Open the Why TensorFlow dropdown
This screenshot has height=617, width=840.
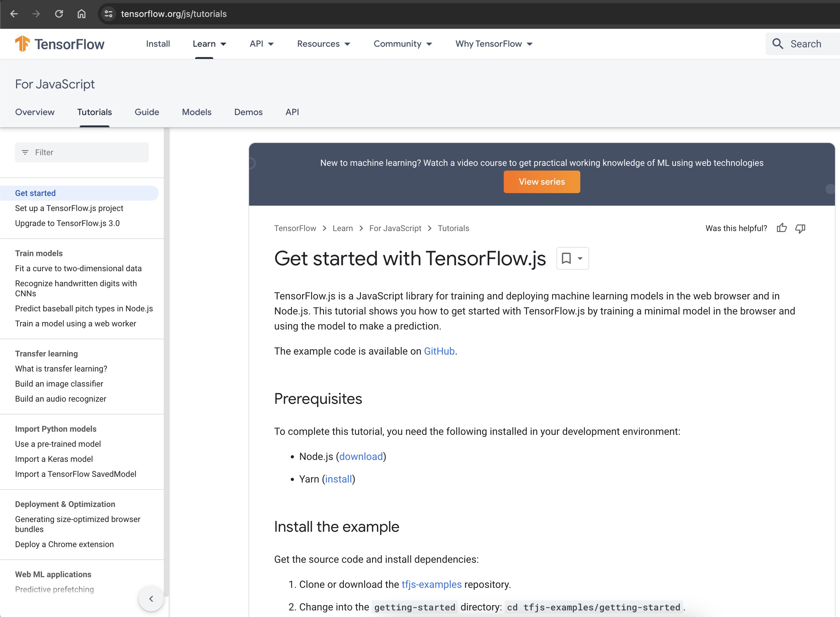pos(494,44)
